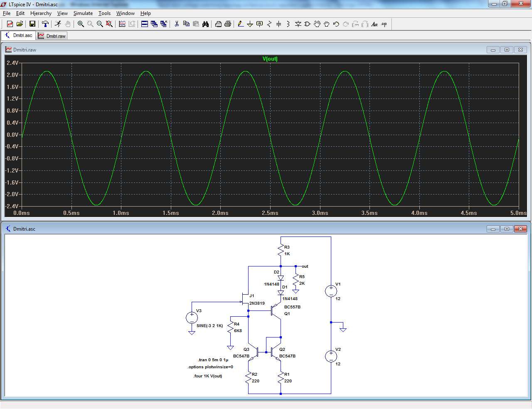Open the Help menu
The image size is (532, 409).
145,13
